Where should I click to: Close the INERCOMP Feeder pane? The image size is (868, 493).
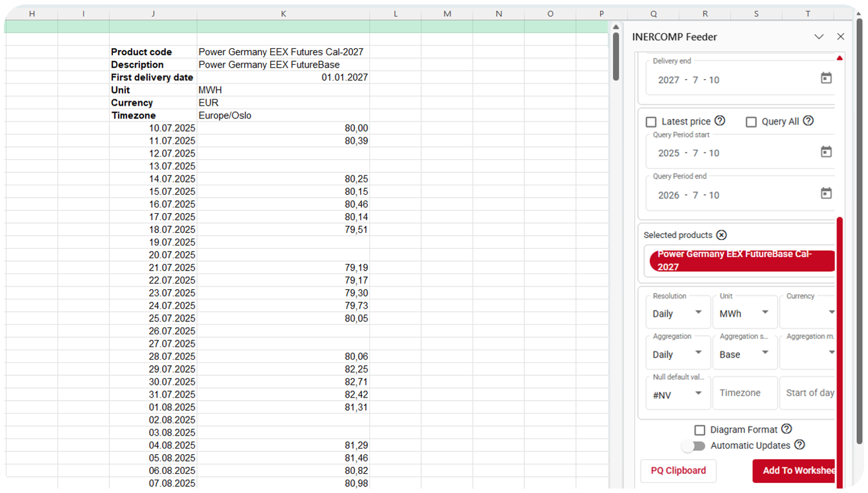[840, 36]
